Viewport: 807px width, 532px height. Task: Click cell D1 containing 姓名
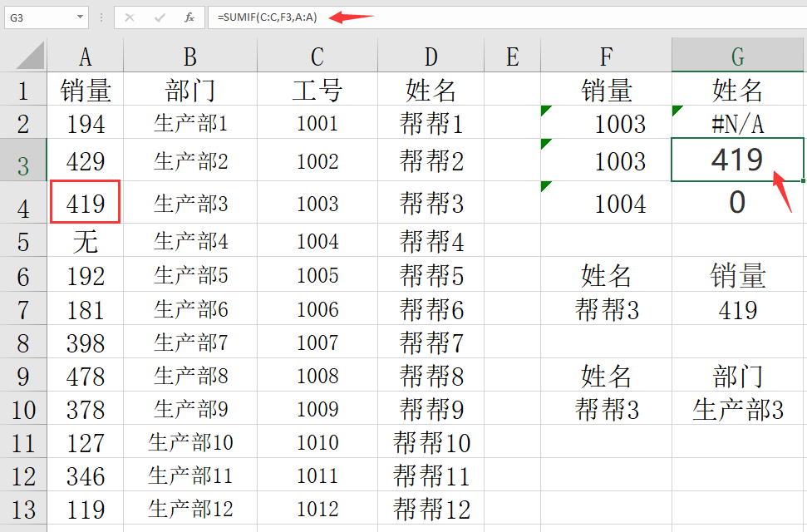431,89
